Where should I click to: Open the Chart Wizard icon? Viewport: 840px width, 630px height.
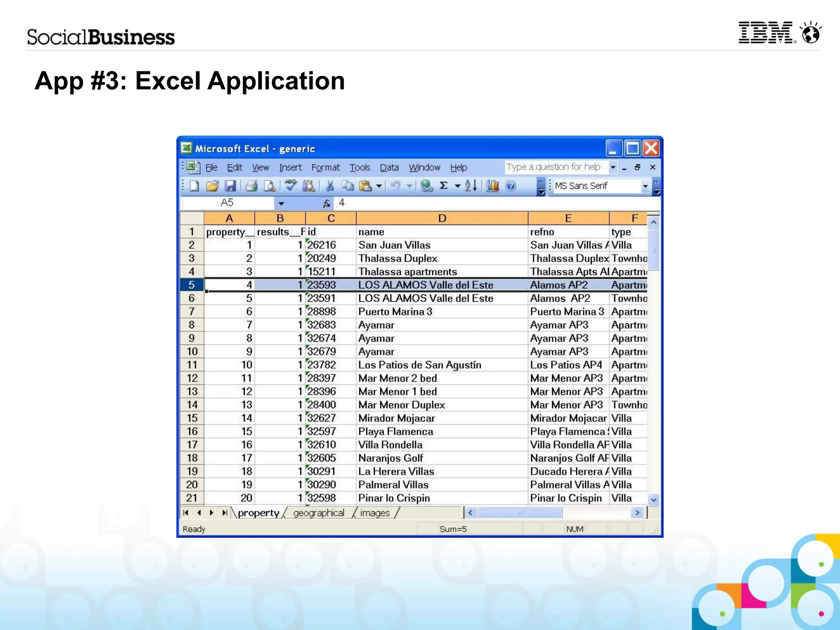[493, 186]
